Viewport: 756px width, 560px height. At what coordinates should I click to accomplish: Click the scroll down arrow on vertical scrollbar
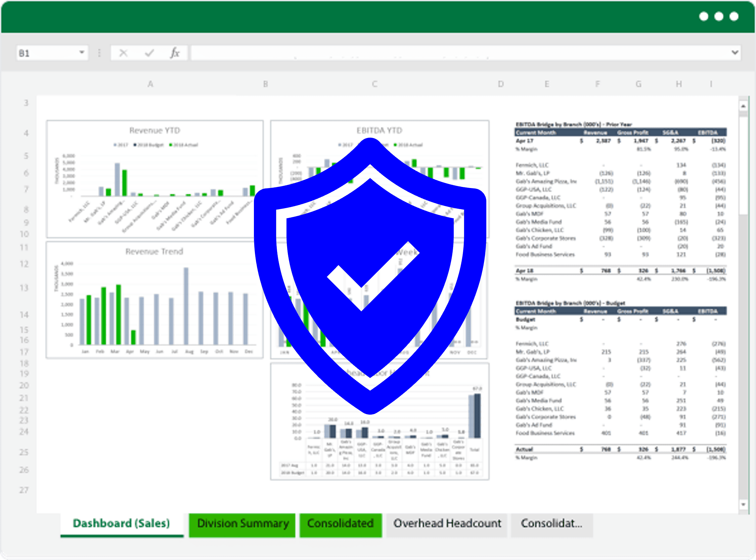coord(743,504)
